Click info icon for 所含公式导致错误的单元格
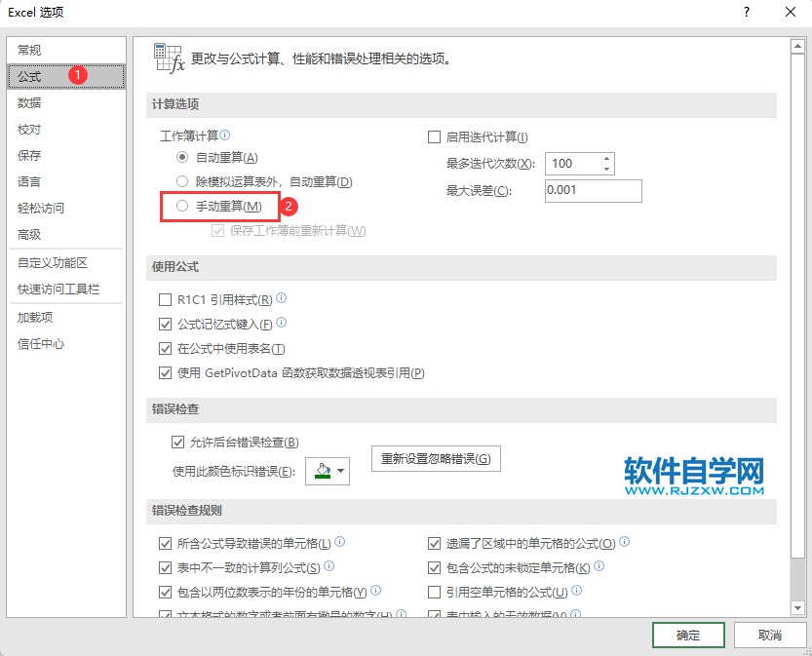The width and height of the screenshot is (812, 656). pos(339,542)
